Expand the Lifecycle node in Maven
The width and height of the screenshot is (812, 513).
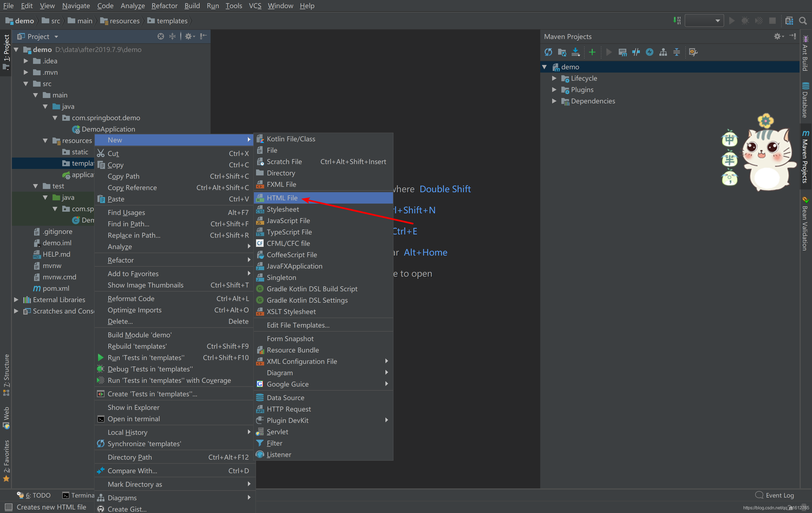[554, 78]
